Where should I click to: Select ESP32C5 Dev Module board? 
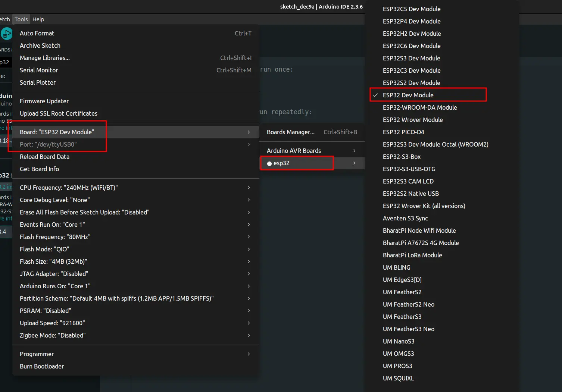point(442,9)
